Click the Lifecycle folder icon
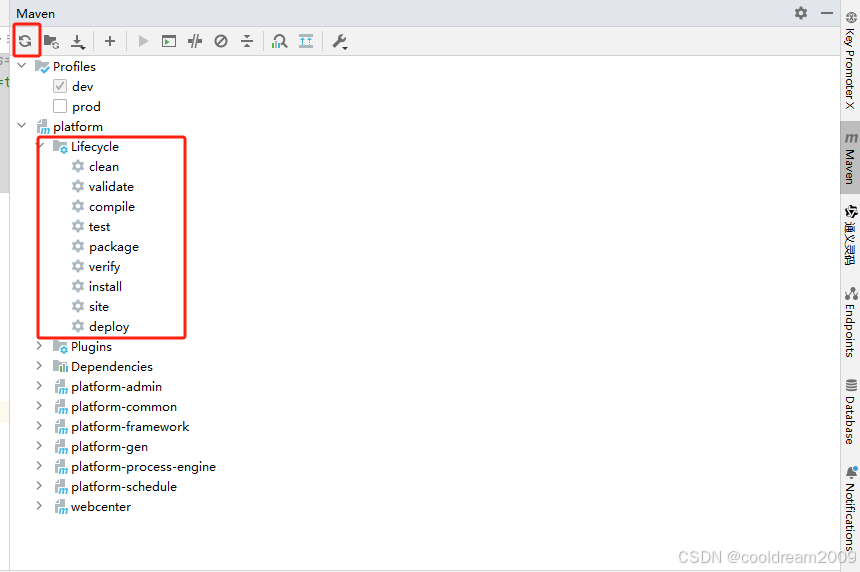The height and width of the screenshot is (572, 860). (x=60, y=146)
